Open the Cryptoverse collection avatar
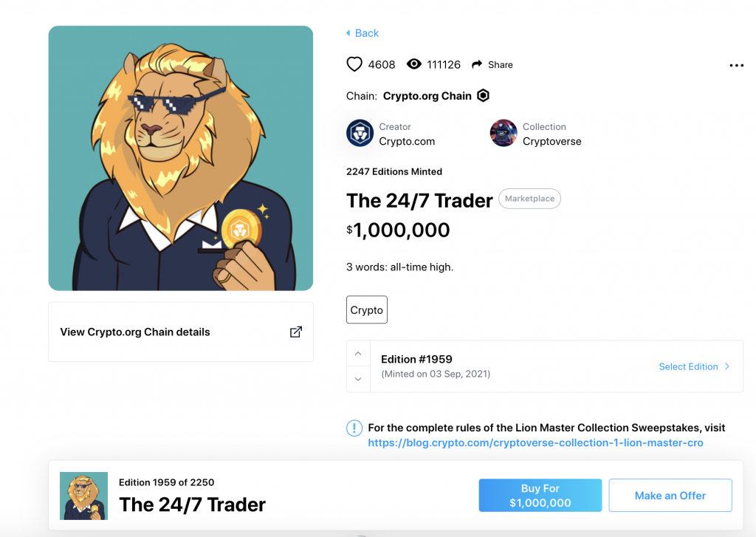The height and width of the screenshot is (537, 756). [x=504, y=133]
